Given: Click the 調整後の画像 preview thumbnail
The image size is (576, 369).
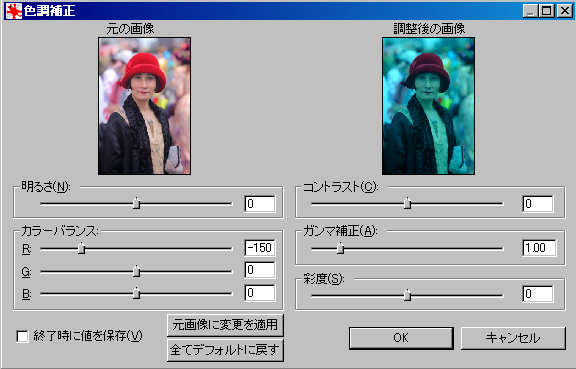Looking at the screenshot, I should [x=428, y=106].
